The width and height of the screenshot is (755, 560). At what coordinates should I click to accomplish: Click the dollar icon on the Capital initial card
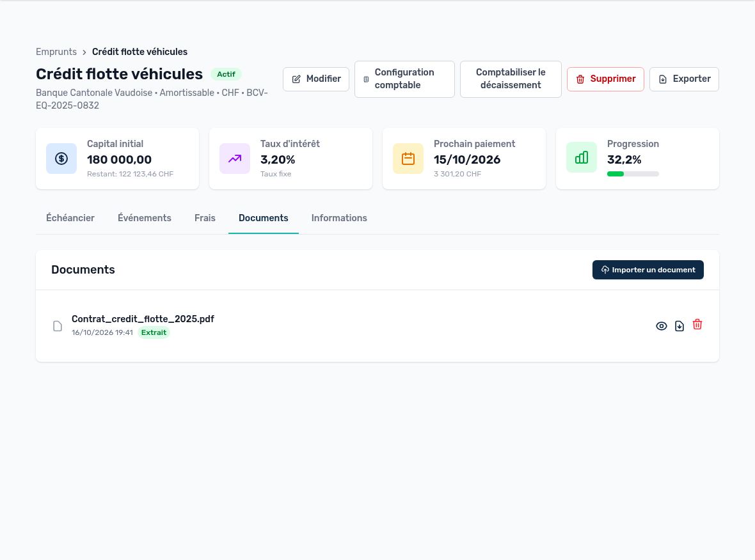[x=61, y=159]
